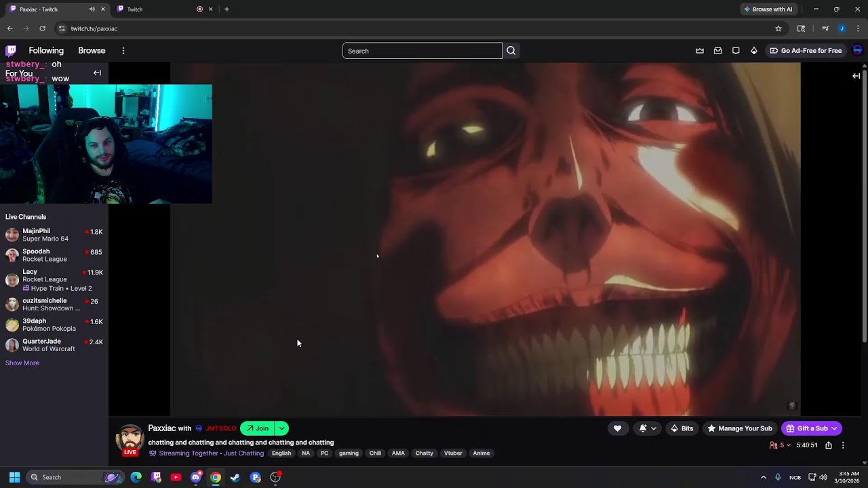Click the Anime tag
The image size is (868, 488).
coord(481,453)
